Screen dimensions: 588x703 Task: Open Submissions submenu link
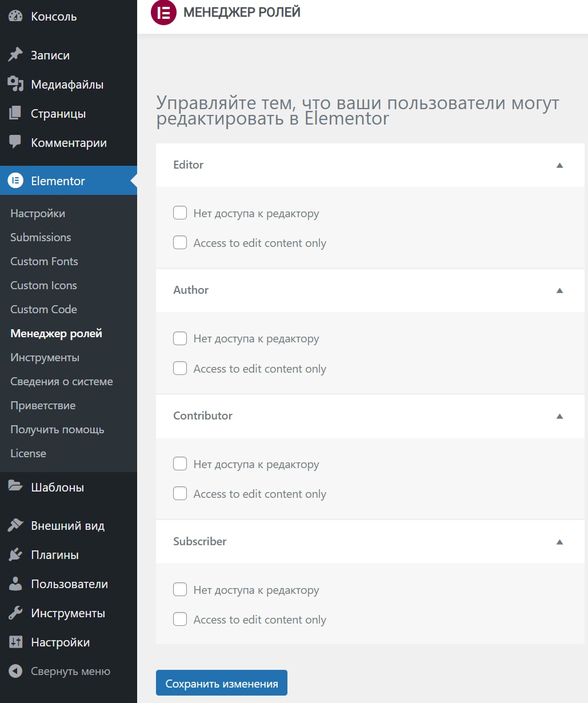[x=41, y=237]
